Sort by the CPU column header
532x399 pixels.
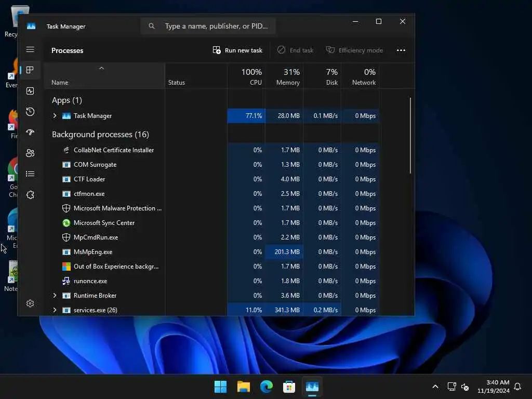tap(246, 76)
